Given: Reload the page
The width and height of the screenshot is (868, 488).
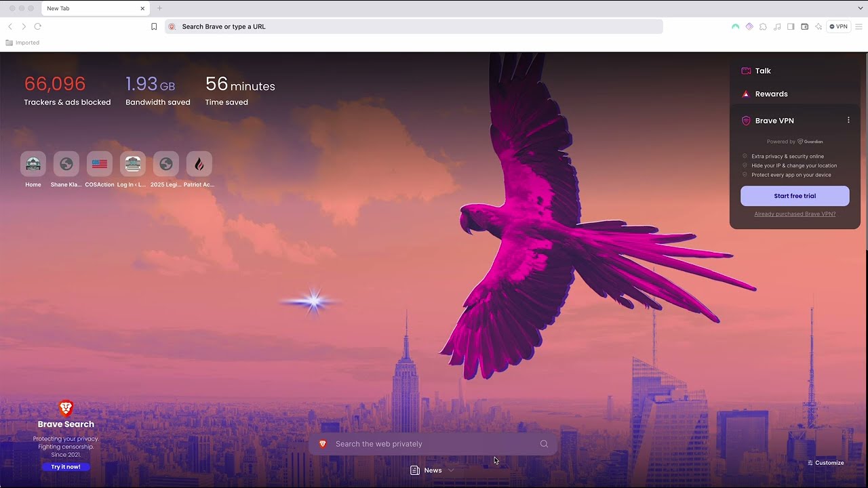Looking at the screenshot, I should pos(38,26).
